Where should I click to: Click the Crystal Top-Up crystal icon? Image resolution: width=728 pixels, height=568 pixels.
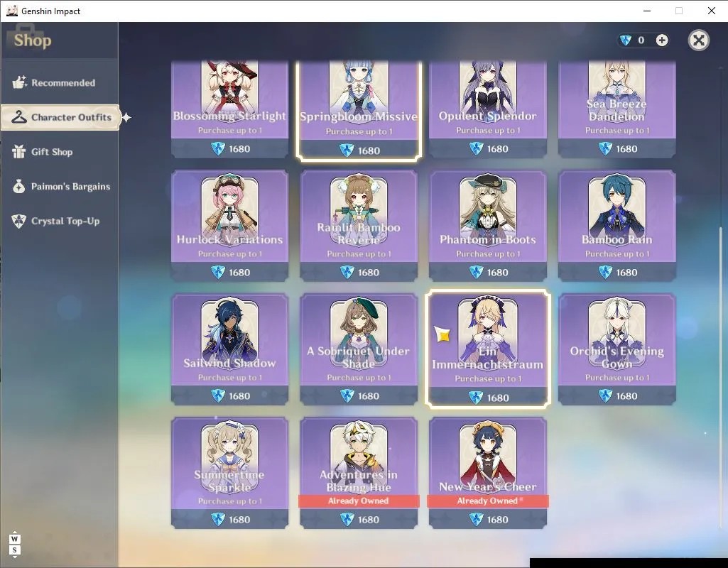(19, 221)
